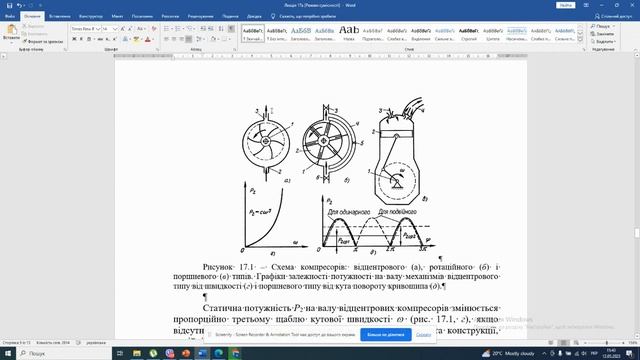
Task: Click the hide link in Screenity notification bar
Action: coord(424,335)
